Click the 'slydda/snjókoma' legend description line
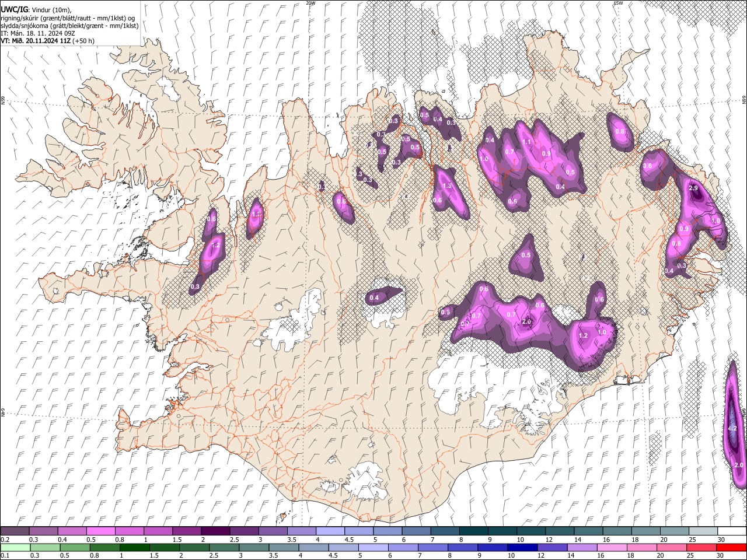Screen dimensions: 747x560 coord(69,26)
